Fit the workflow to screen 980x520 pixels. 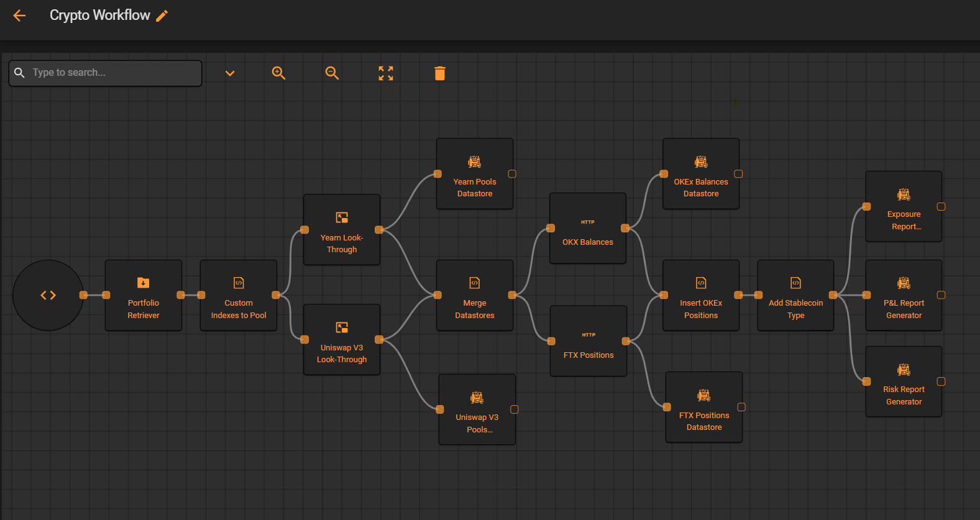point(386,73)
